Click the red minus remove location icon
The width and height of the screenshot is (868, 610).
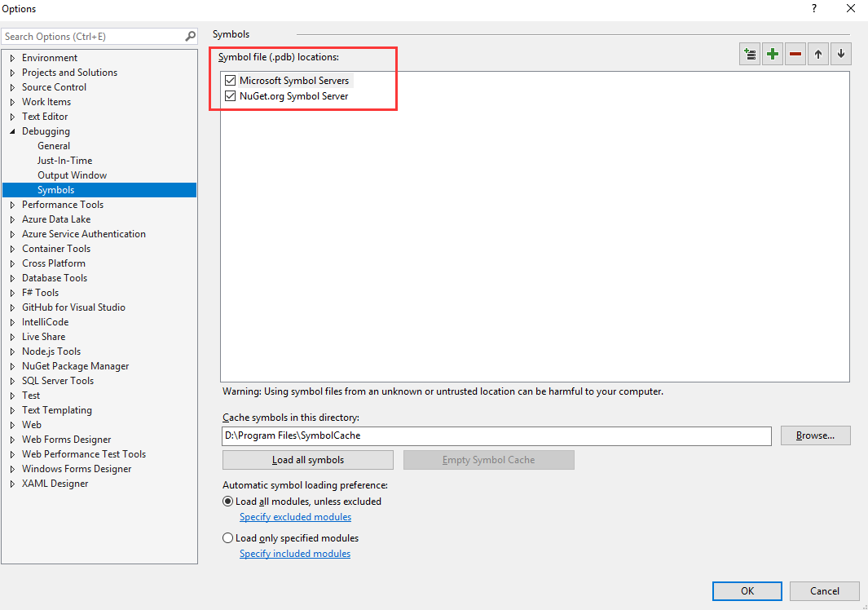click(795, 55)
